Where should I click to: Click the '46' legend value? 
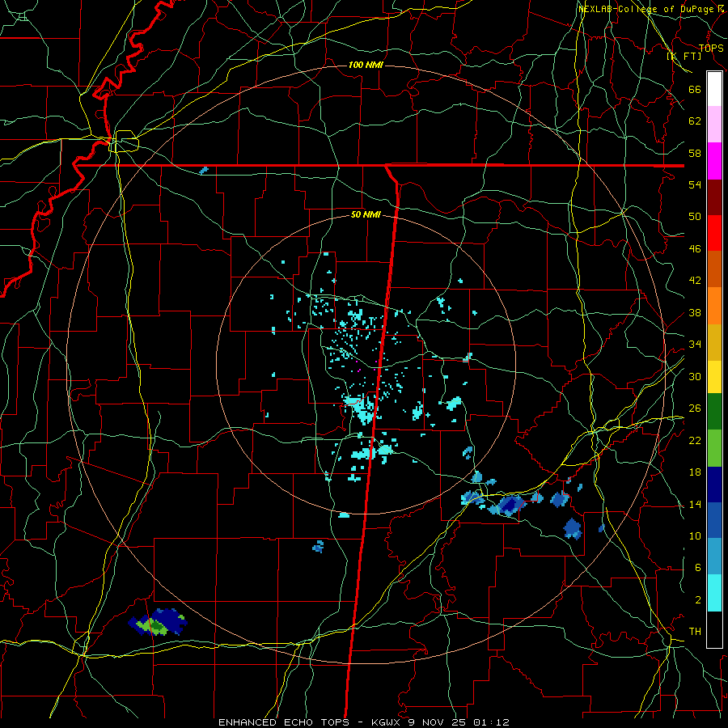[x=695, y=249]
